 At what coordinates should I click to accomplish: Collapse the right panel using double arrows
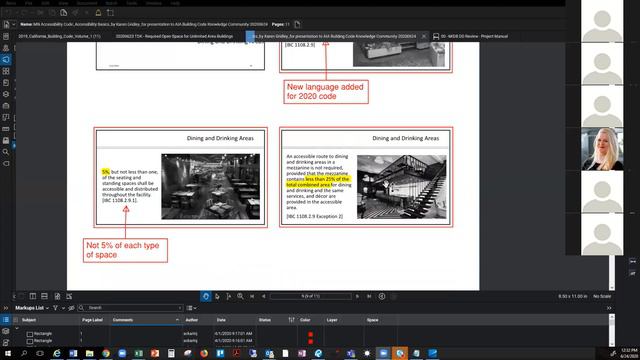[x=609, y=308]
